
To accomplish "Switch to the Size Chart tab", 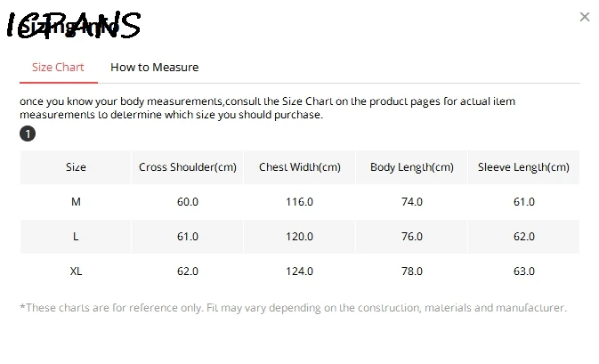I will coord(58,67).
